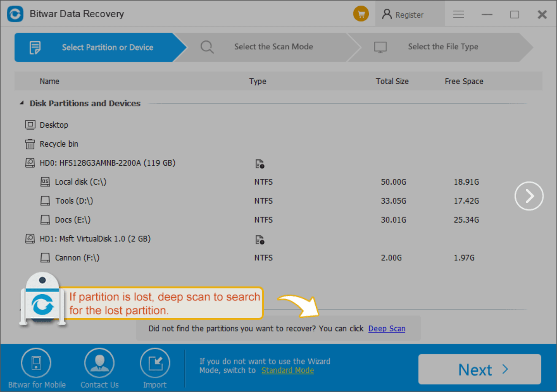
Task: Click the Deep Scan link
Action: (387, 328)
